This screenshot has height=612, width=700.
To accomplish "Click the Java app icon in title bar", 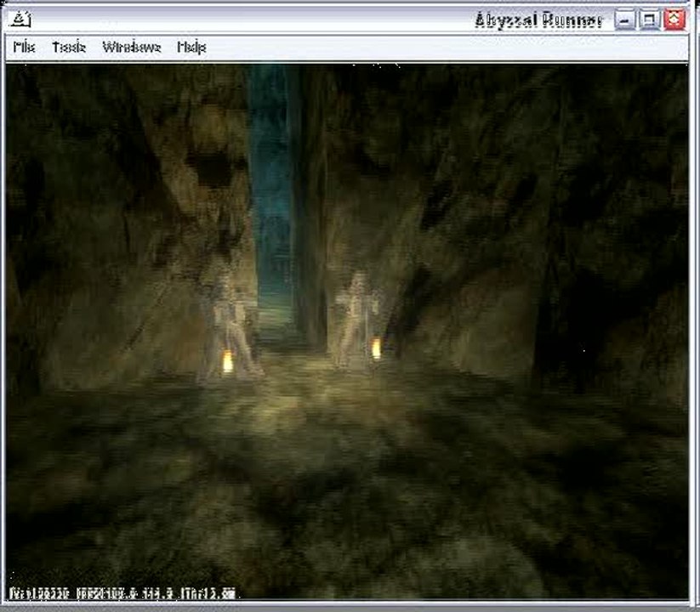I will (20, 20).
